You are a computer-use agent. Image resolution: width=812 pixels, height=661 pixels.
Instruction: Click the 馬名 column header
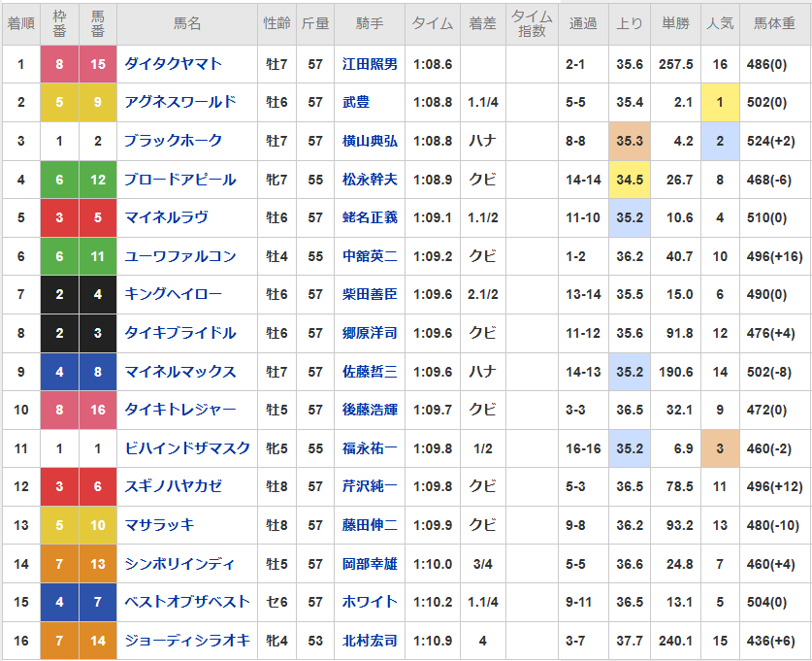coord(187,24)
